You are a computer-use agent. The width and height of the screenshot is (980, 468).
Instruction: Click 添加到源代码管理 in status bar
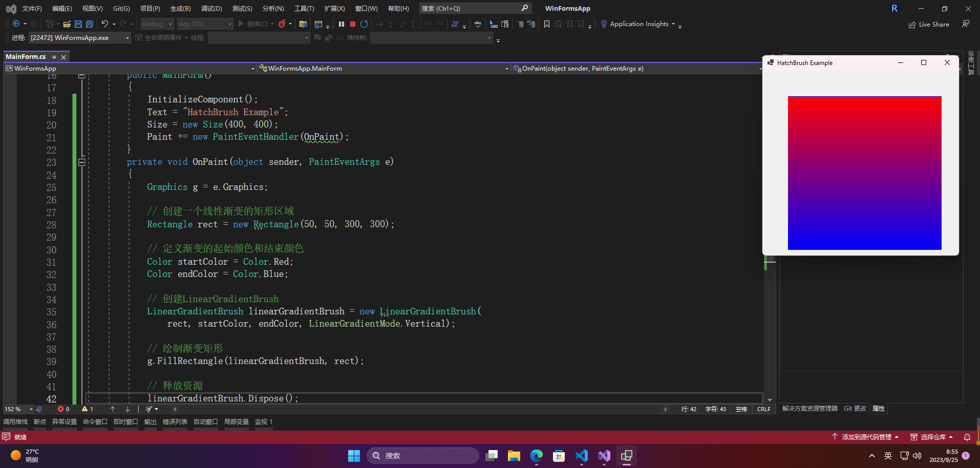865,437
